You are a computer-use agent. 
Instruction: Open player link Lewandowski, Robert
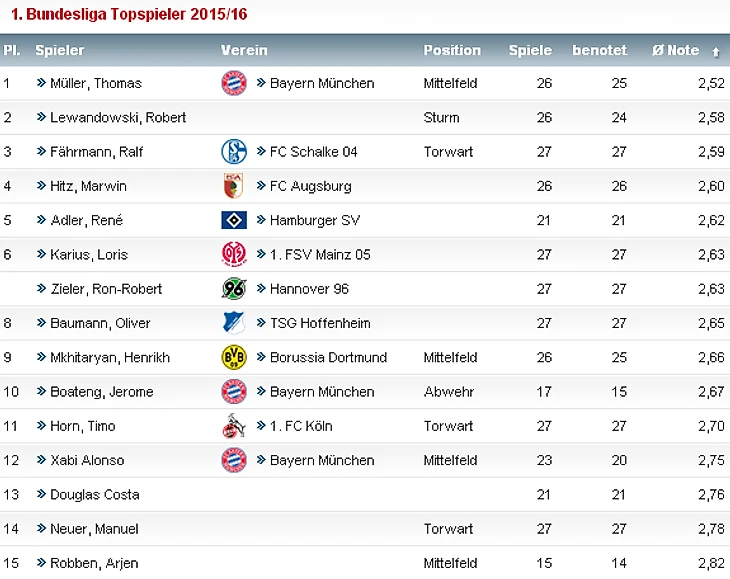(118, 117)
